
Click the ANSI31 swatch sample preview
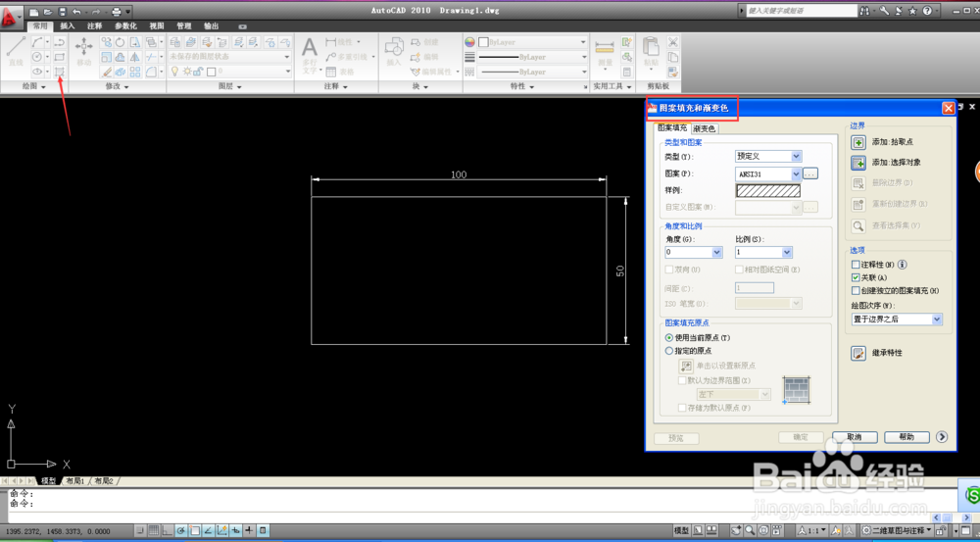768,191
